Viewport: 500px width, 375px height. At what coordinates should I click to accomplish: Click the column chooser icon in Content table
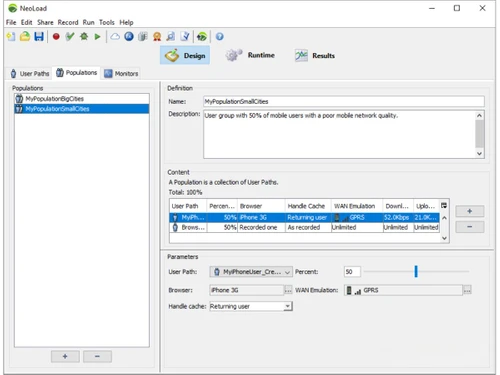click(444, 206)
